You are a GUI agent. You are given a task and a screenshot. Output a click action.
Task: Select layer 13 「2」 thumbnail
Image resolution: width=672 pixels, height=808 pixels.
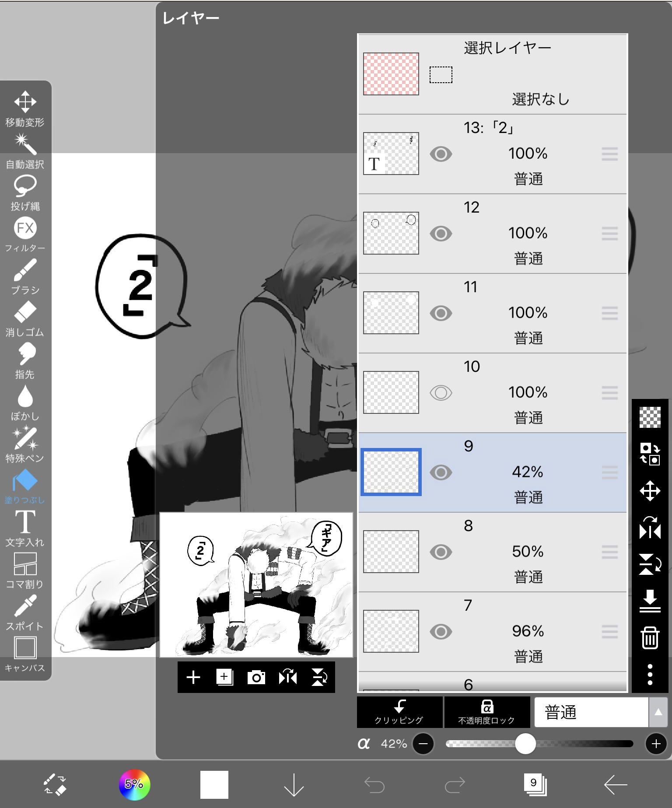click(391, 154)
